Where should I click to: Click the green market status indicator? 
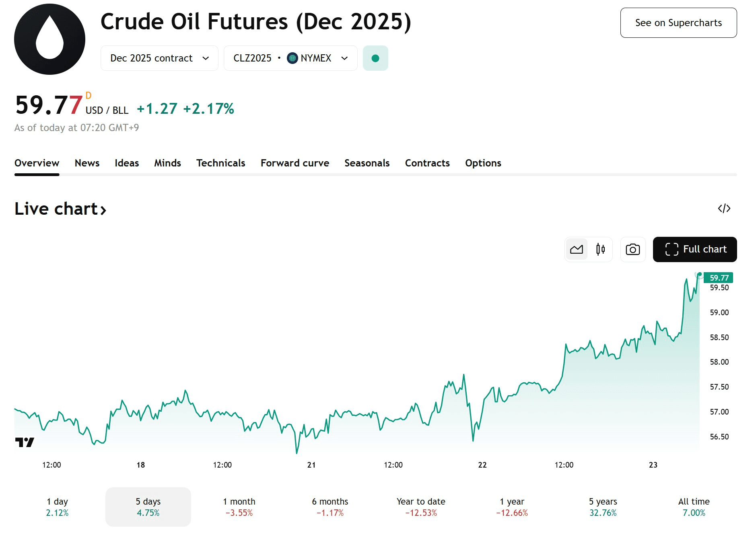(375, 58)
